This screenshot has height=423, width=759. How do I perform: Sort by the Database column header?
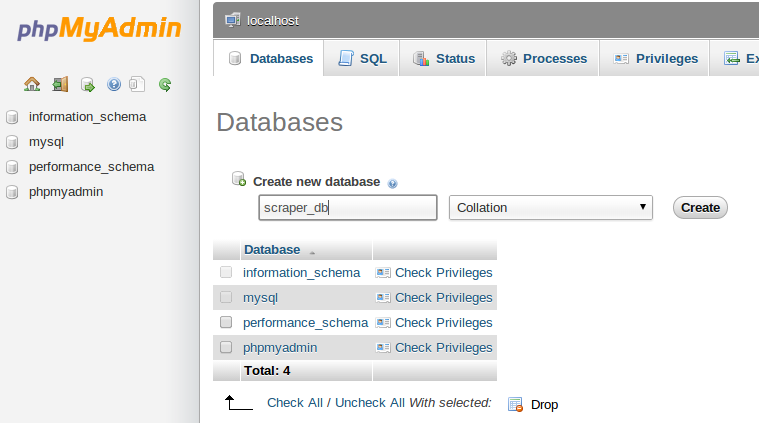pyautogui.click(x=272, y=250)
